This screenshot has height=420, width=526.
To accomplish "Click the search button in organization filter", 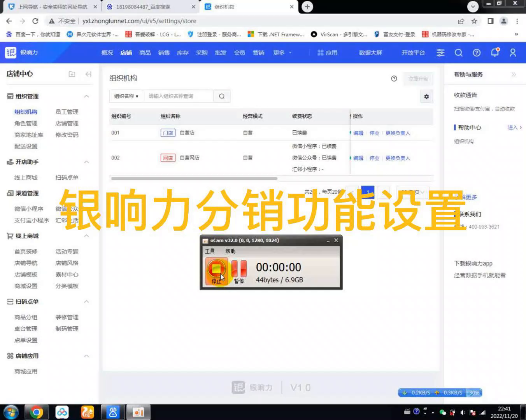I will [222, 96].
